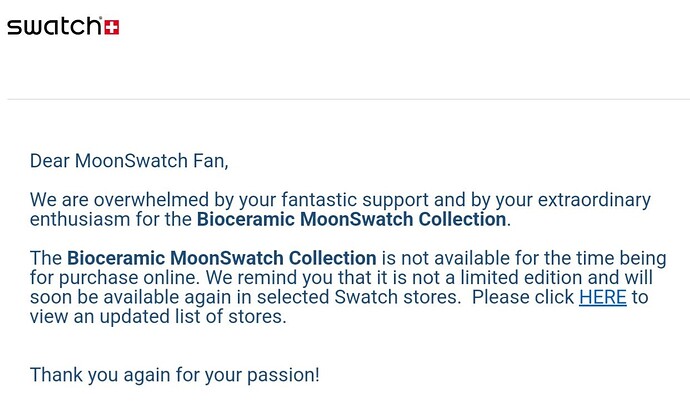Screen dimensions: 690x410
Task: Open the HERE link for store list
Action: click(602, 297)
